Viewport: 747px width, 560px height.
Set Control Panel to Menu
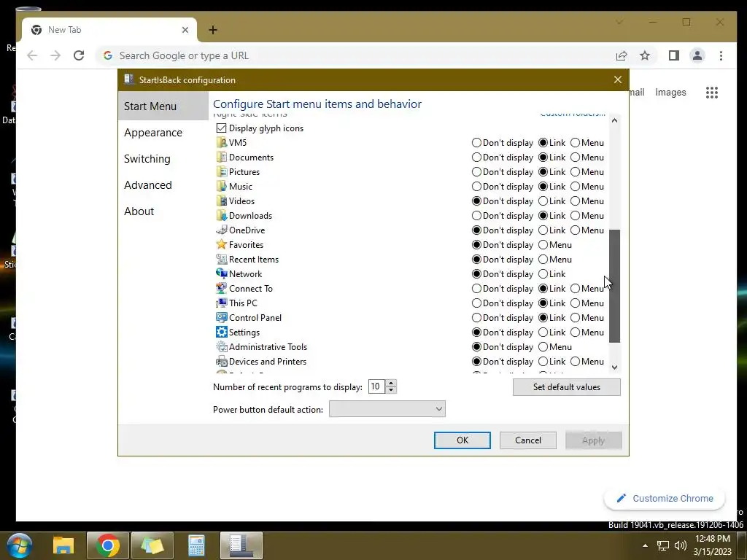pyautogui.click(x=575, y=318)
